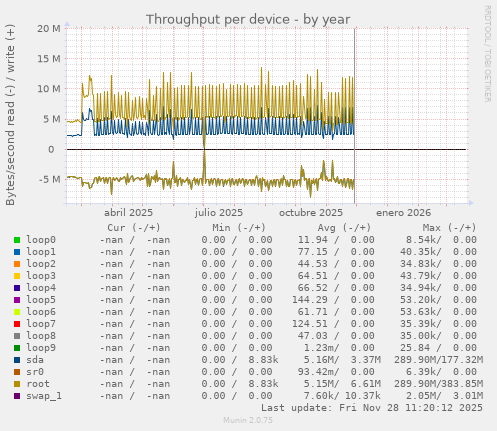This screenshot has height=431, width=497.
Task: Click the y-axis title 'Bytes/second read (-) / write (+)'
Action: click(x=10, y=115)
